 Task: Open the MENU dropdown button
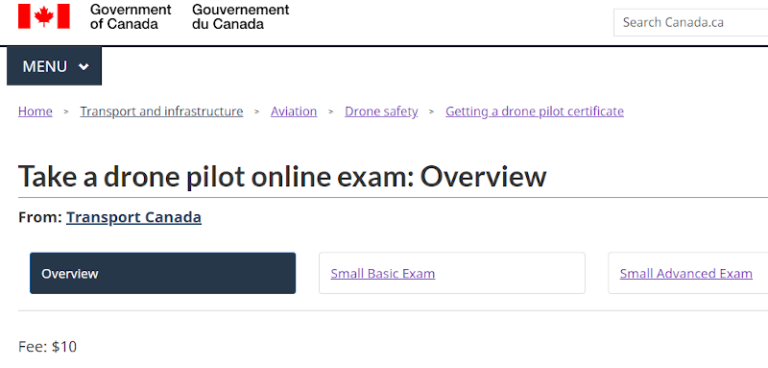pyautogui.click(x=54, y=66)
